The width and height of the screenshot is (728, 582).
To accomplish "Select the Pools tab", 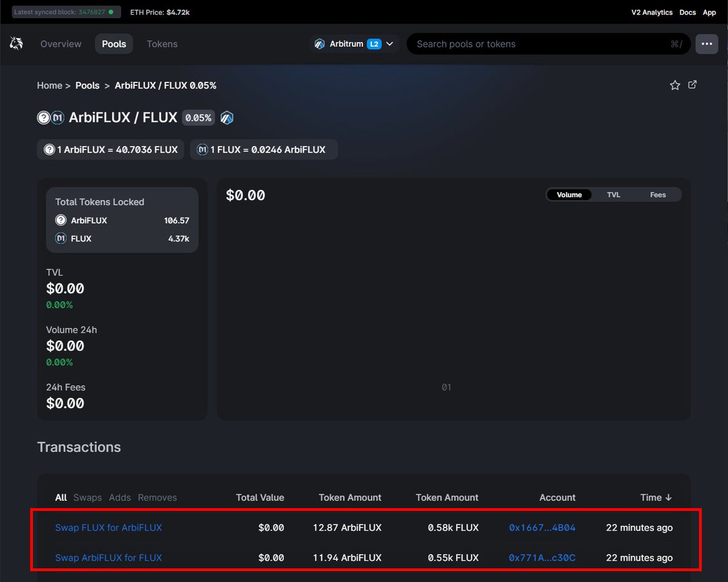I will coord(114,44).
